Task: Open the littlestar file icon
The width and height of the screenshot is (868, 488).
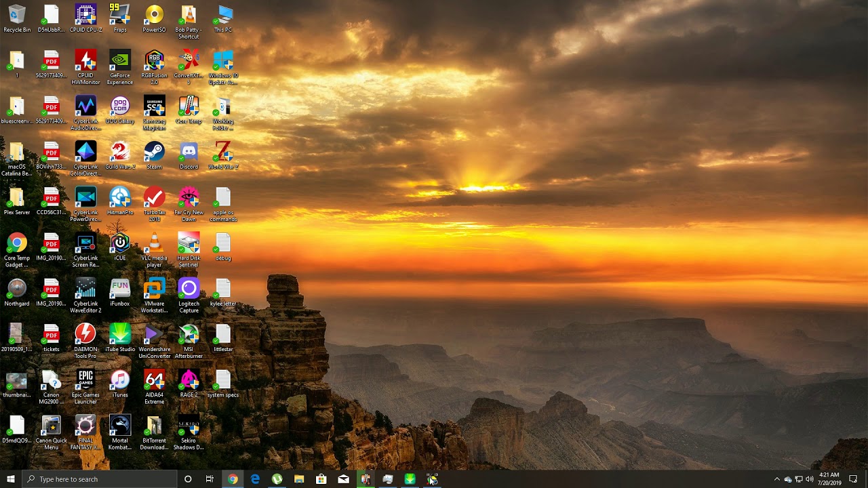Action: click(x=223, y=338)
